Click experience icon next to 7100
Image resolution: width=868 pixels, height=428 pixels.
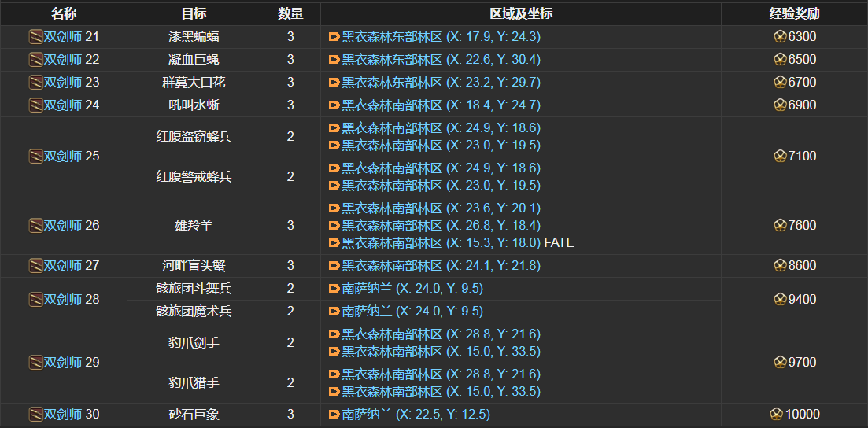click(780, 157)
